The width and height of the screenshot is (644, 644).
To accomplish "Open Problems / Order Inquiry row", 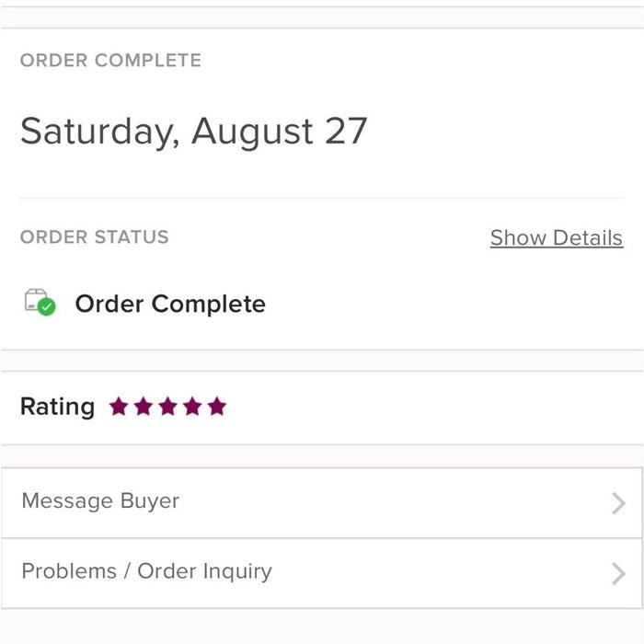I will click(322, 572).
